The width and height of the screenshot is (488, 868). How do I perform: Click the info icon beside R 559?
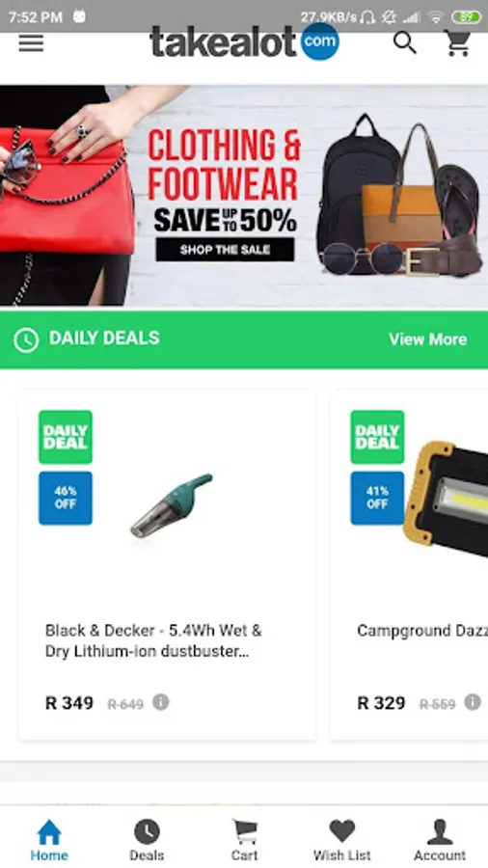coord(473,702)
